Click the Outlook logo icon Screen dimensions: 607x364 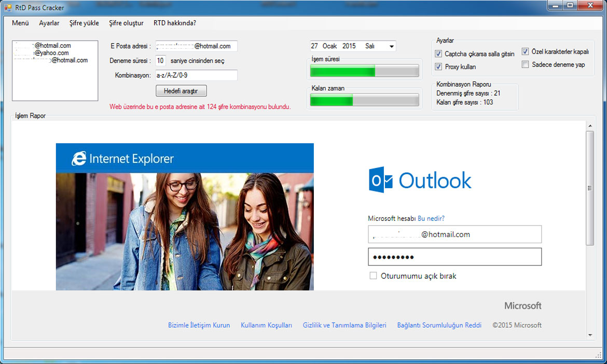tap(380, 180)
